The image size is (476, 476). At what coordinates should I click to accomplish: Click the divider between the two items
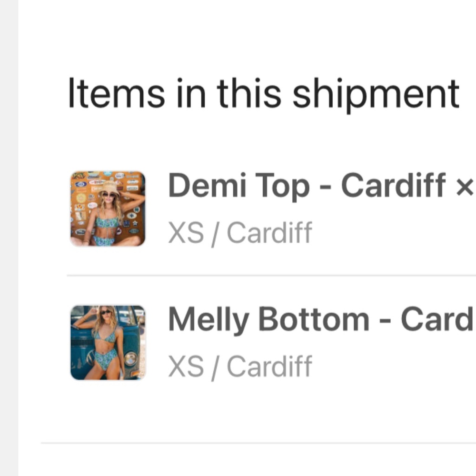pyautogui.click(x=271, y=275)
